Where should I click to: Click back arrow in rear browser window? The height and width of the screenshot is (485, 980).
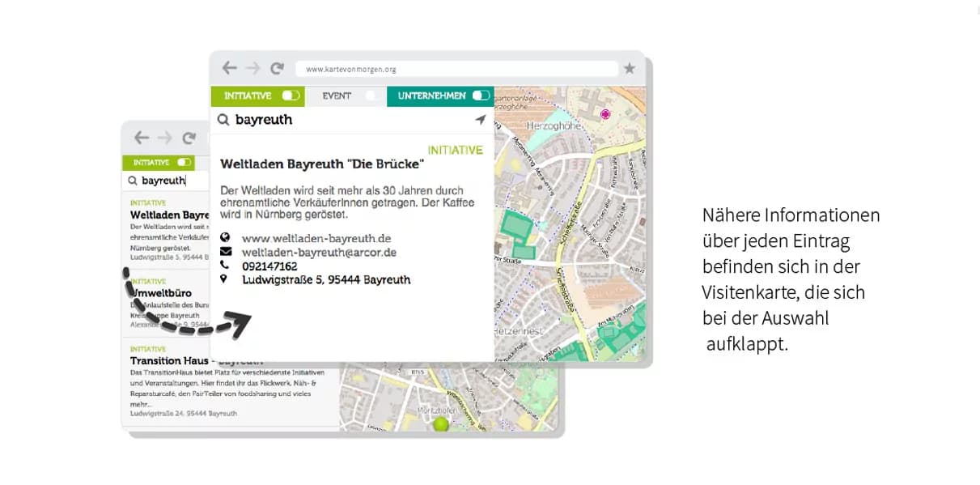(142, 138)
